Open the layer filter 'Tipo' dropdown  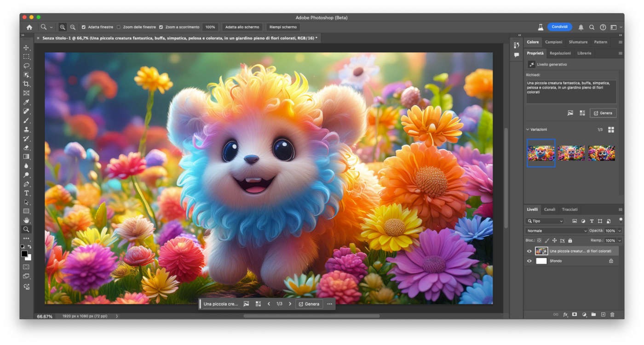pos(545,221)
